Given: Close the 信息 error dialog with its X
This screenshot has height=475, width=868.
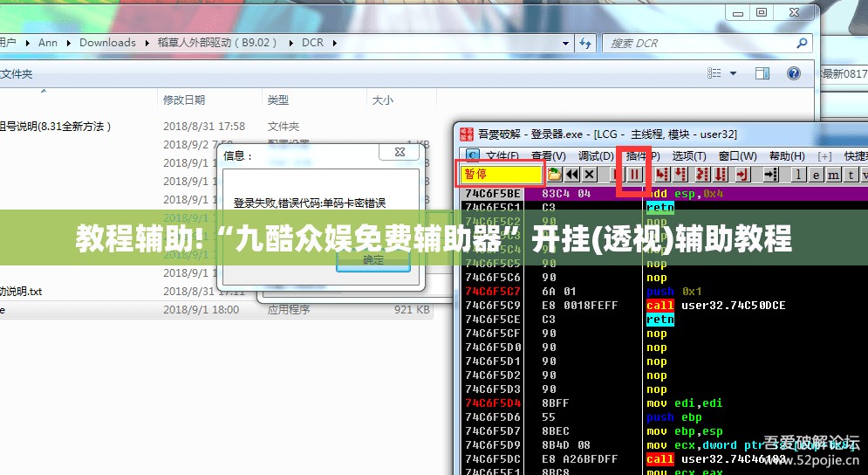Looking at the screenshot, I should coord(400,152).
